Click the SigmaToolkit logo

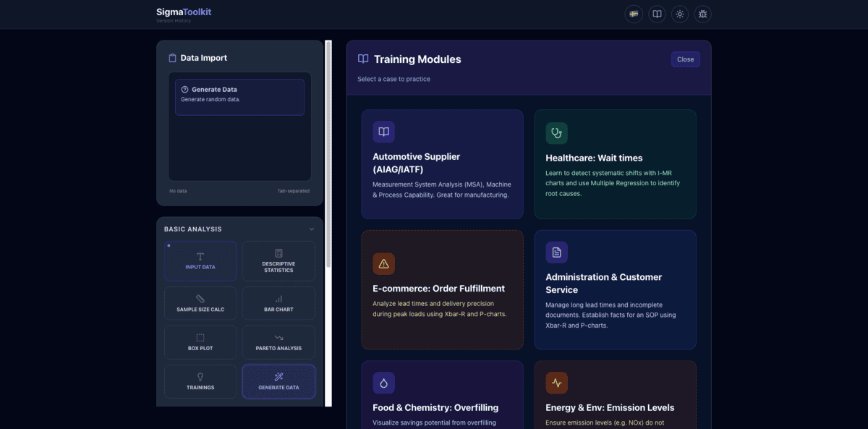click(184, 12)
